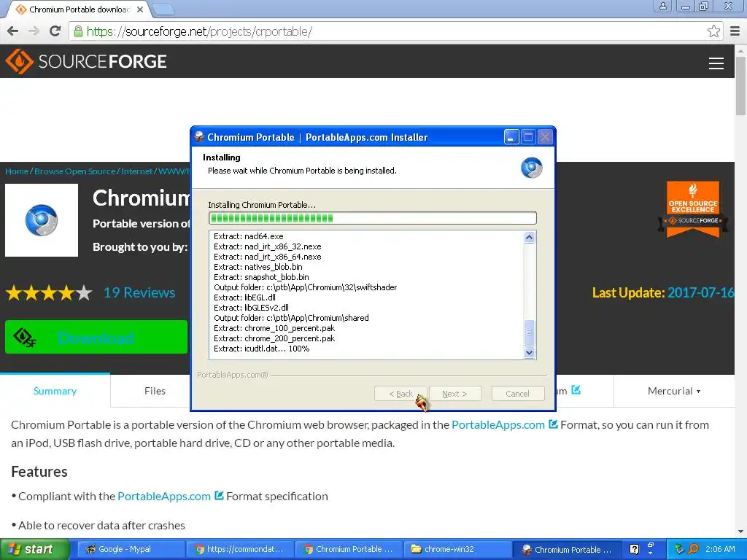Select log line 'Extract: nacl64.exe'
Image resolution: width=747 pixels, height=560 pixels.
coord(249,236)
